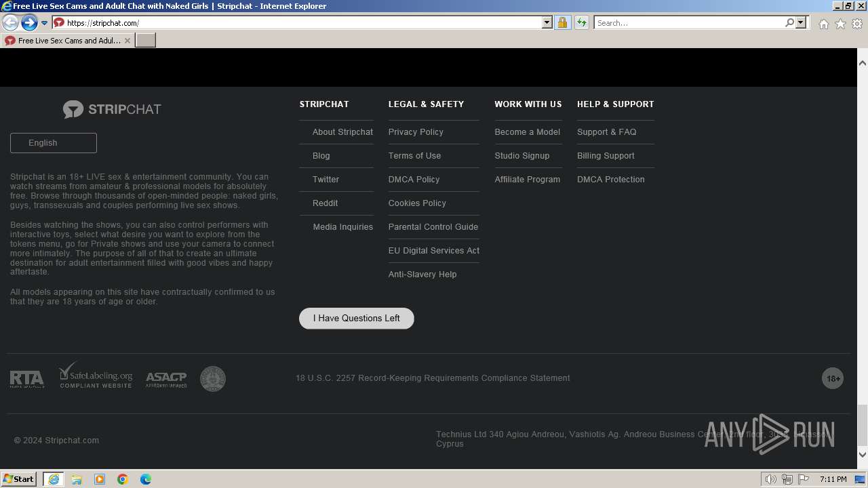Click the Action Center flag tray icon
The width and height of the screenshot is (868, 488).
(x=804, y=479)
